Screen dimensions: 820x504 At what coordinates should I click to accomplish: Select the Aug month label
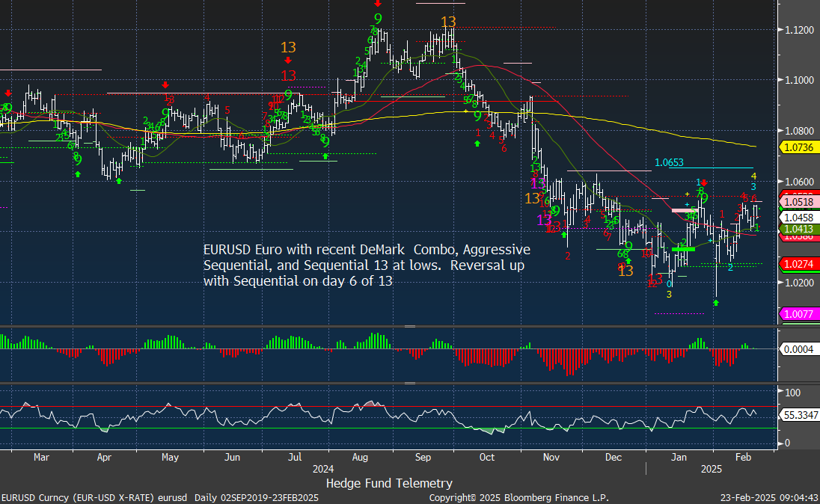360,457
